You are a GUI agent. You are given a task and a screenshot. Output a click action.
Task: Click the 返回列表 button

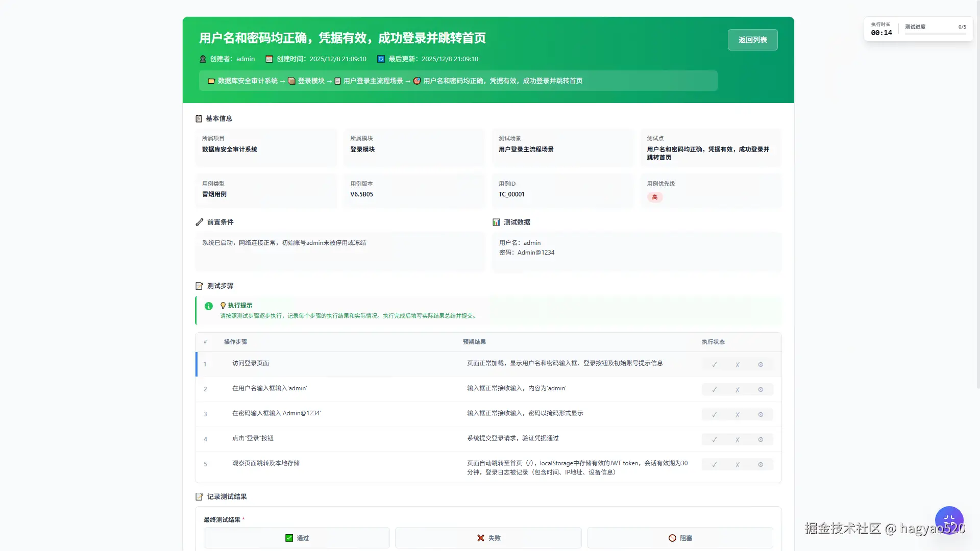(752, 39)
